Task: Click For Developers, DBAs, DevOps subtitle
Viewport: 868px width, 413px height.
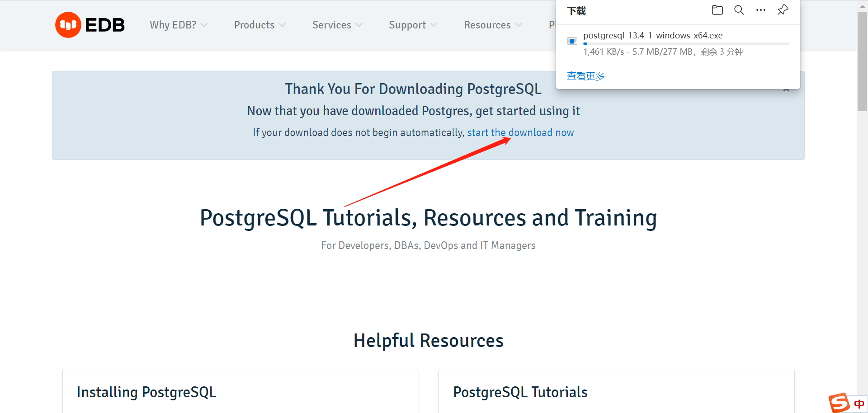Action: [428, 245]
